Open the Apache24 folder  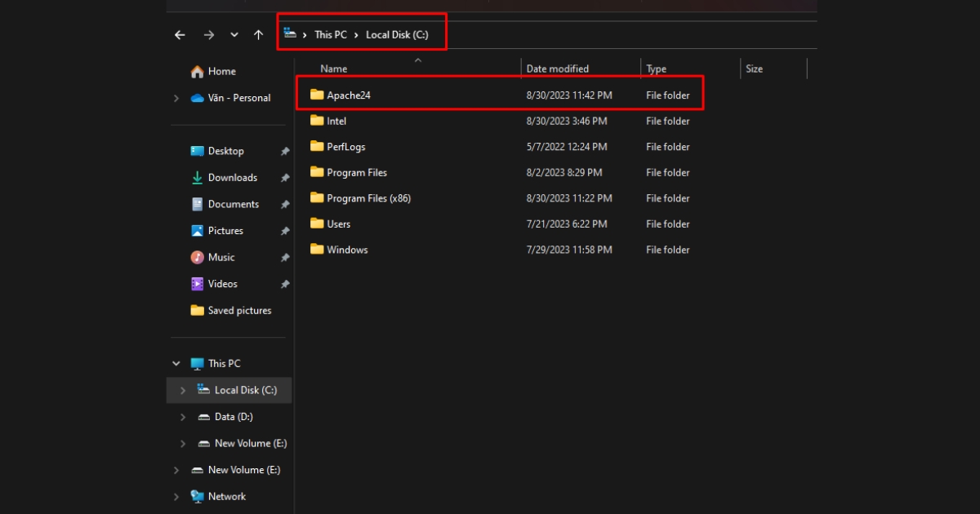click(349, 95)
